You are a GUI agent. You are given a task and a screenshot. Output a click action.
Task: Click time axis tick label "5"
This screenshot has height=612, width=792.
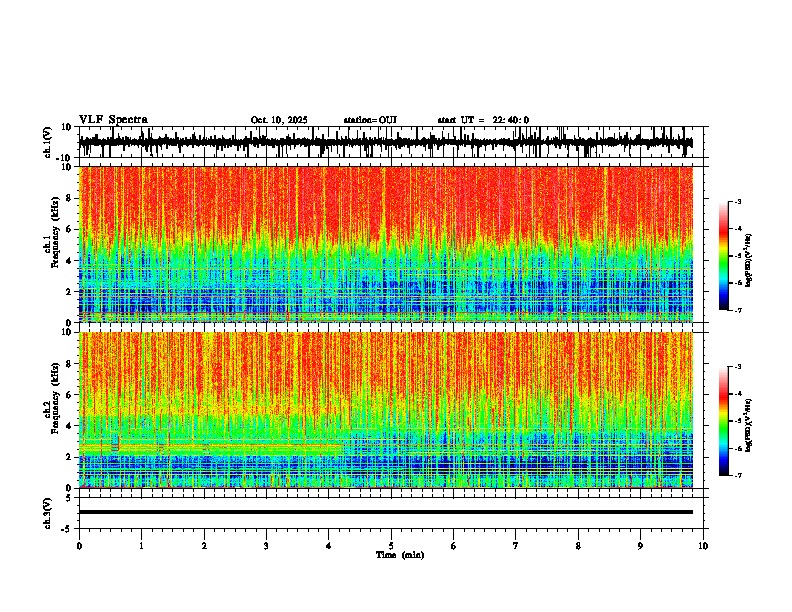(391, 546)
